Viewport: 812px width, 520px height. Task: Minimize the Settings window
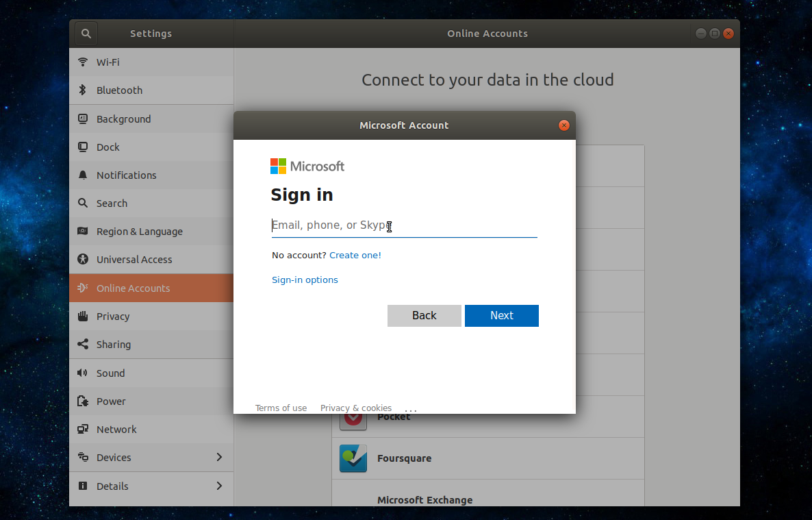pyautogui.click(x=700, y=34)
